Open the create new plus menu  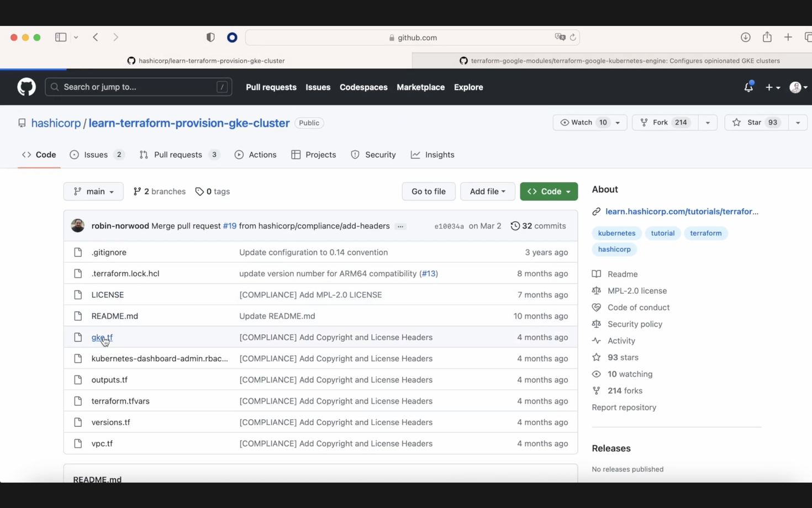click(772, 87)
